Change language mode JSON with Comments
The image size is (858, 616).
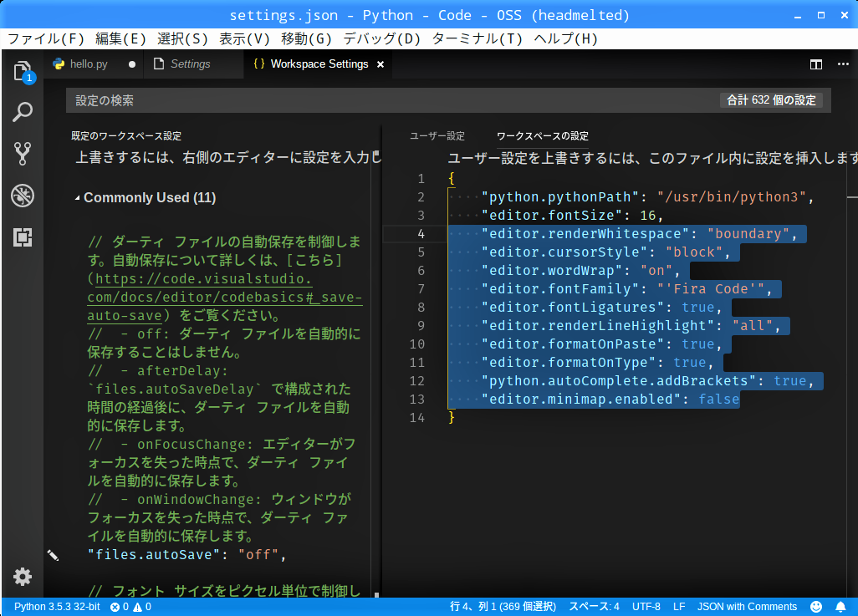click(x=747, y=607)
